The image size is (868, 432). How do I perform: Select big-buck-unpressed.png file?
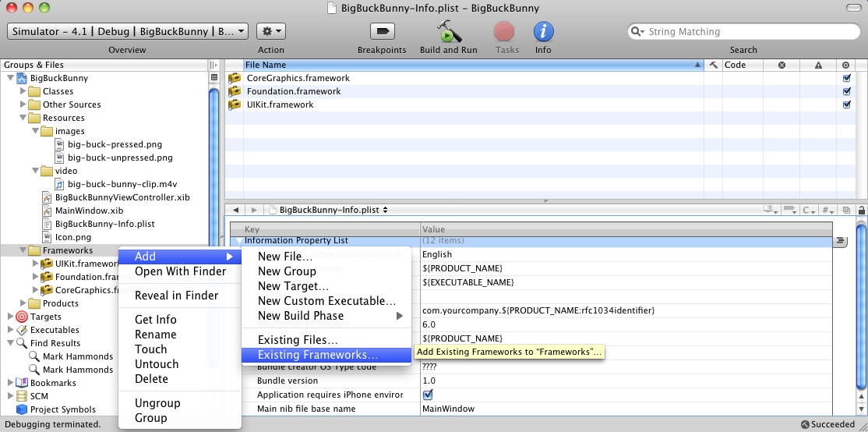tap(120, 158)
